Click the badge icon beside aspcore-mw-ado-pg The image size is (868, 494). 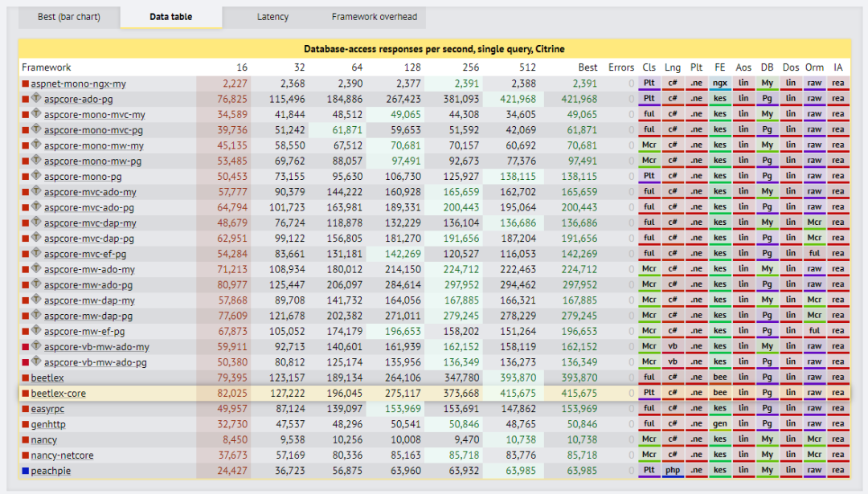(36, 284)
